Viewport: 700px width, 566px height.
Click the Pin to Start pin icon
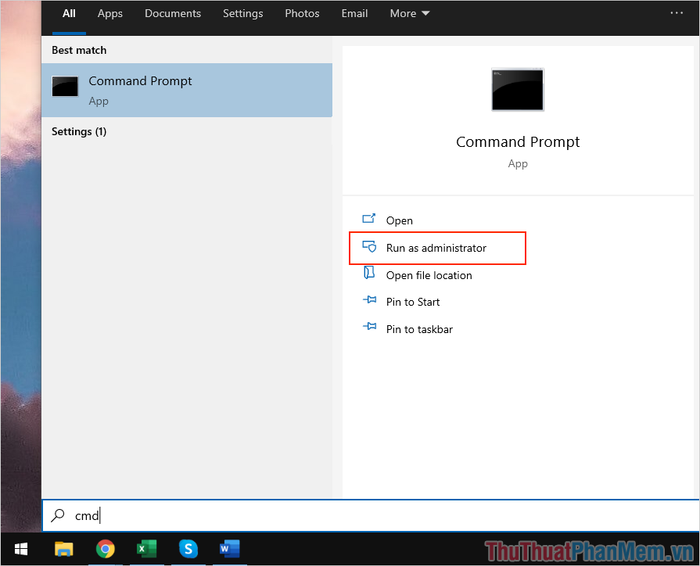[x=370, y=300]
